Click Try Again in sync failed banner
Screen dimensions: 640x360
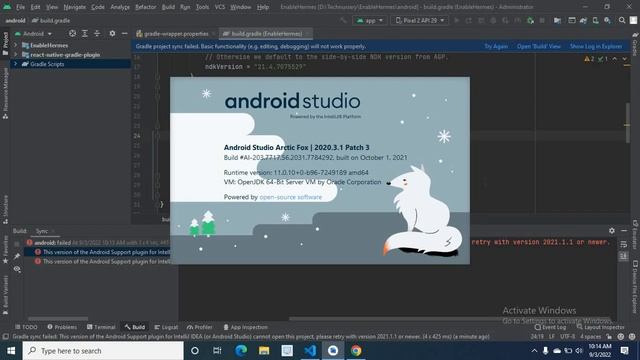point(496,47)
